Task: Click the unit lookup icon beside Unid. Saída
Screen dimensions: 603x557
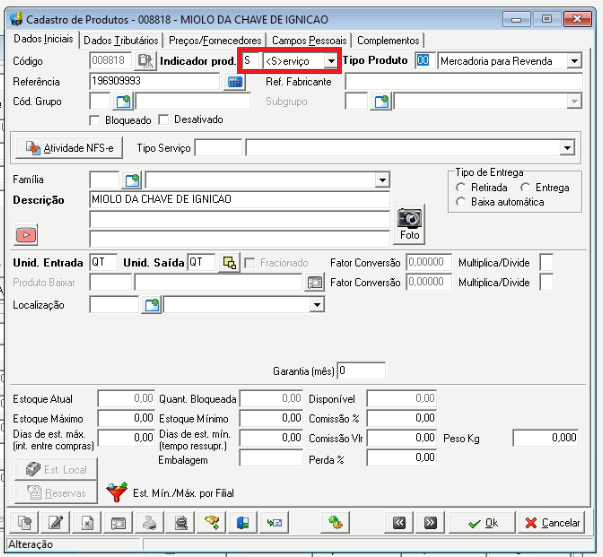Action: point(229,263)
